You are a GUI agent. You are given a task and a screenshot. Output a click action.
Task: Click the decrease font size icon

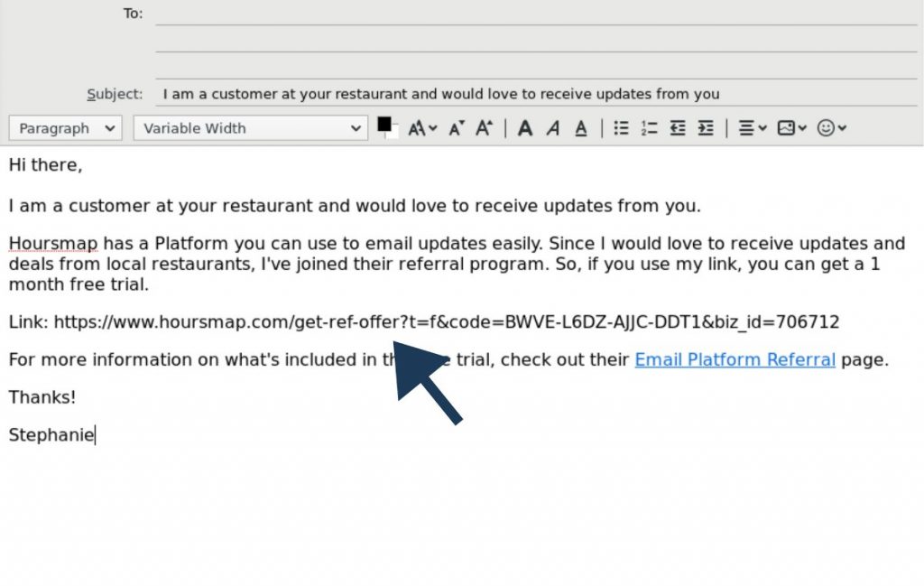[x=456, y=128]
